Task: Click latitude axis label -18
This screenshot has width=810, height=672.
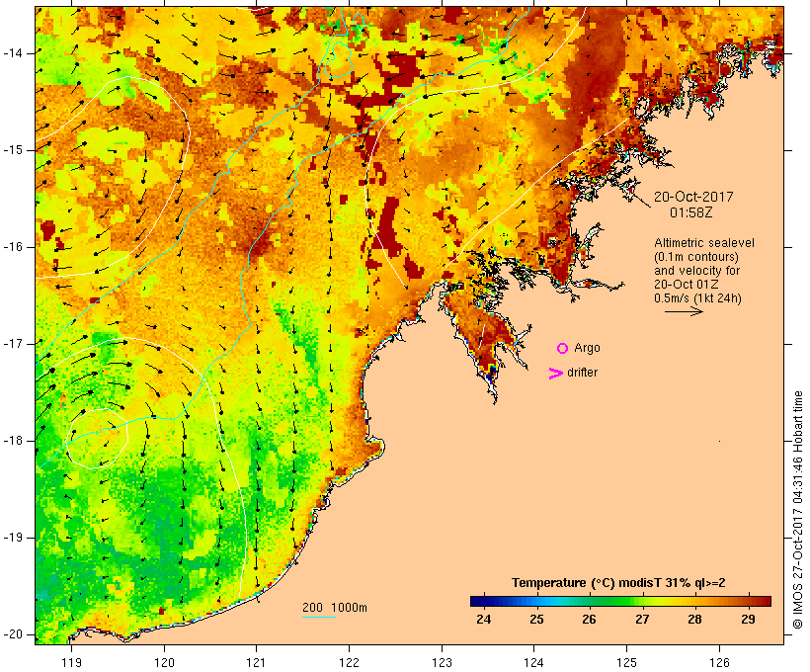Action: pos(13,441)
